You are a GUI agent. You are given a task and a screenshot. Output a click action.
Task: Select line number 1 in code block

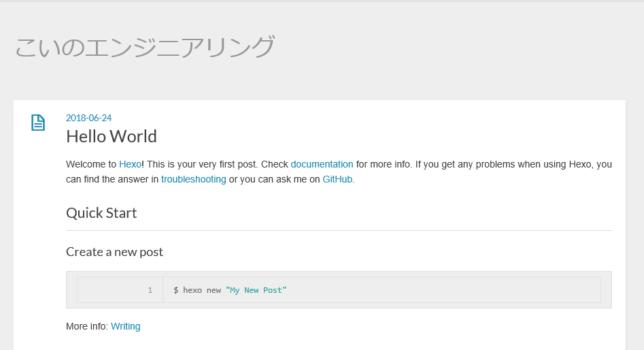tap(150, 290)
